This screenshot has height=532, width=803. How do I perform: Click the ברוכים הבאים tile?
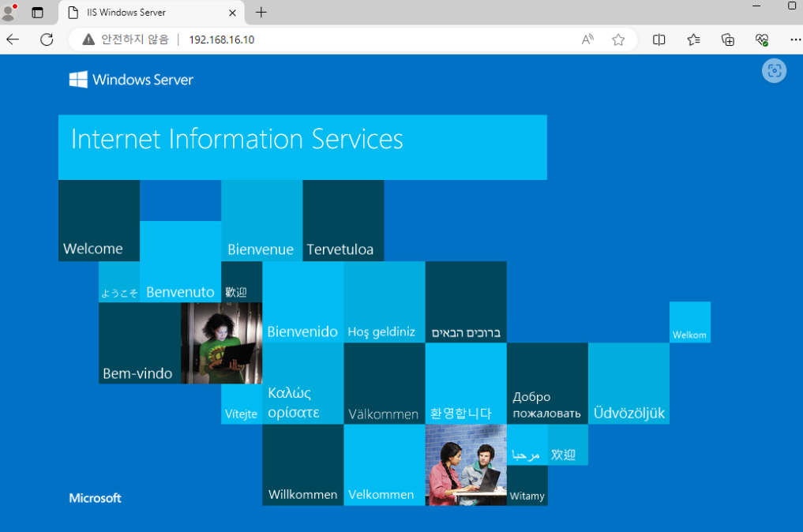coord(466,302)
